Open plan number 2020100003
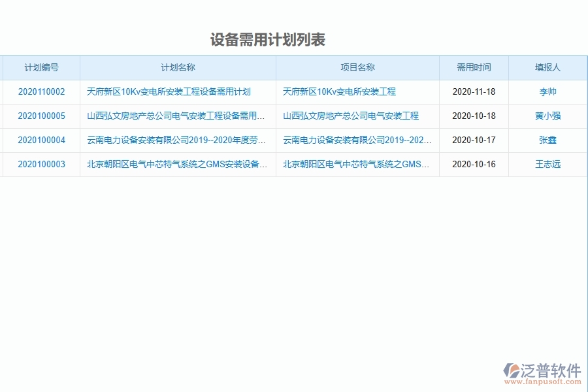Viewport: 588px width, 392px height. pyautogui.click(x=41, y=164)
